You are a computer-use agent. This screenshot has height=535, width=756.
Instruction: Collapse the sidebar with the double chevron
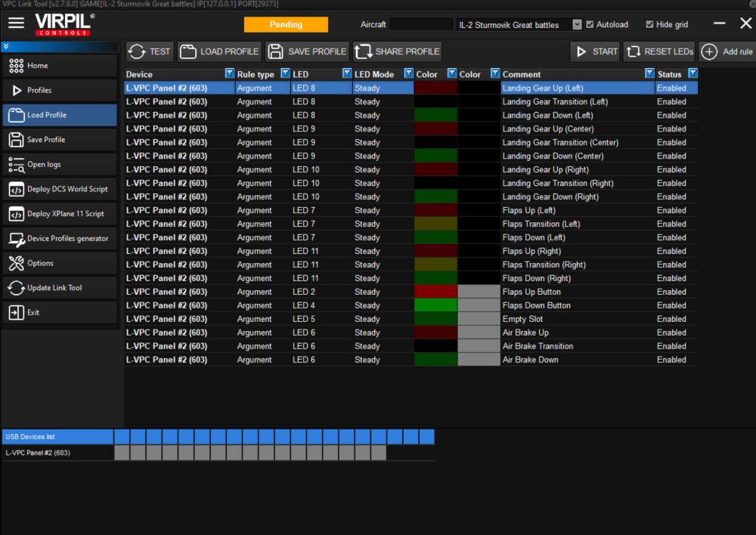click(6, 47)
